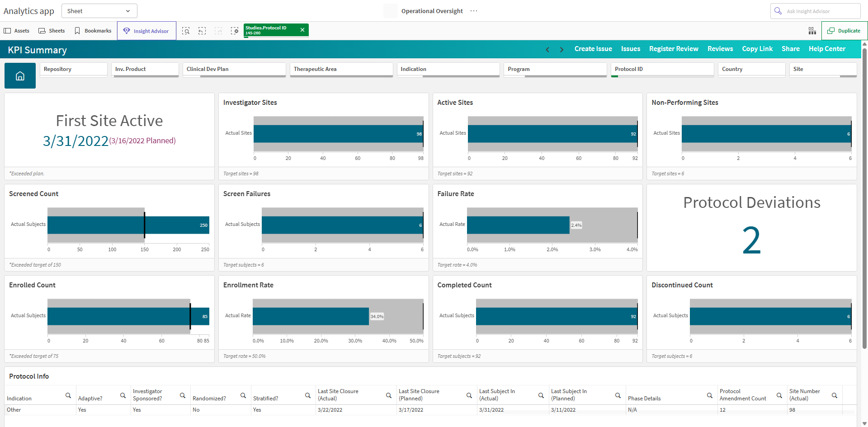Click the scrollbar down arrow
This screenshot has height=427, width=868.
(x=864, y=423)
